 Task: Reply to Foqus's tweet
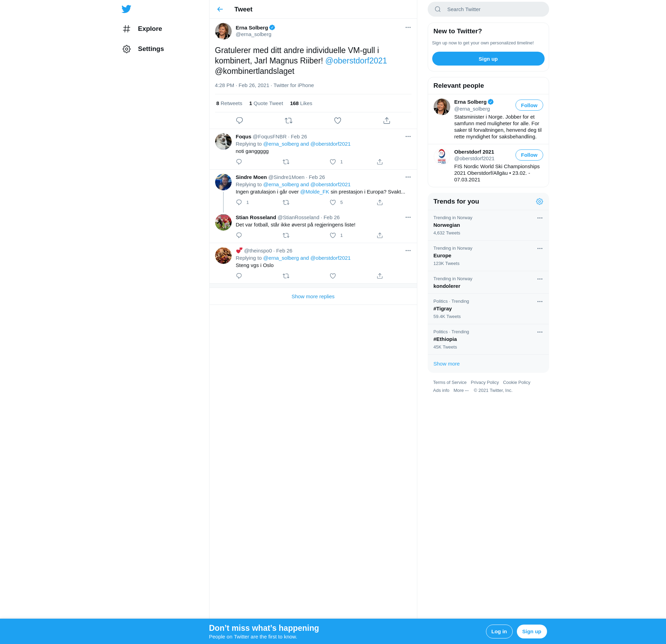coord(239,162)
